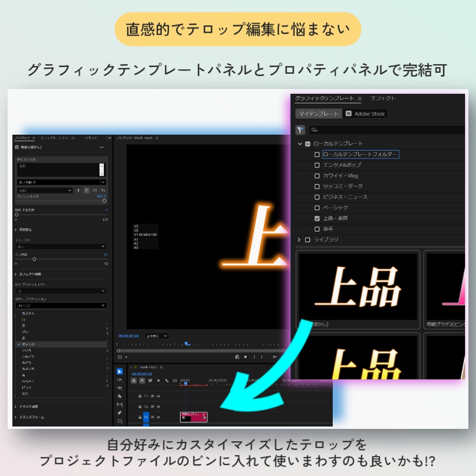Check the カワイイ・Vlog checkbox
476x476 pixels.
click(x=317, y=176)
